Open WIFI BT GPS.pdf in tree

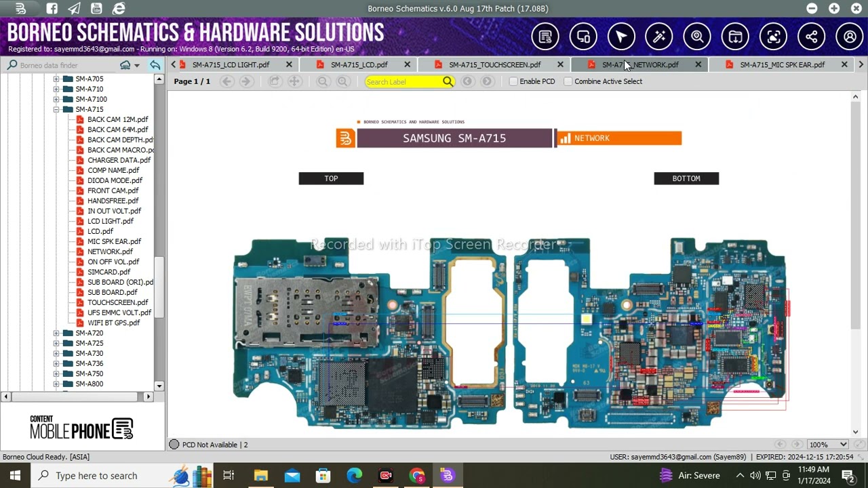tap(113, 323)
